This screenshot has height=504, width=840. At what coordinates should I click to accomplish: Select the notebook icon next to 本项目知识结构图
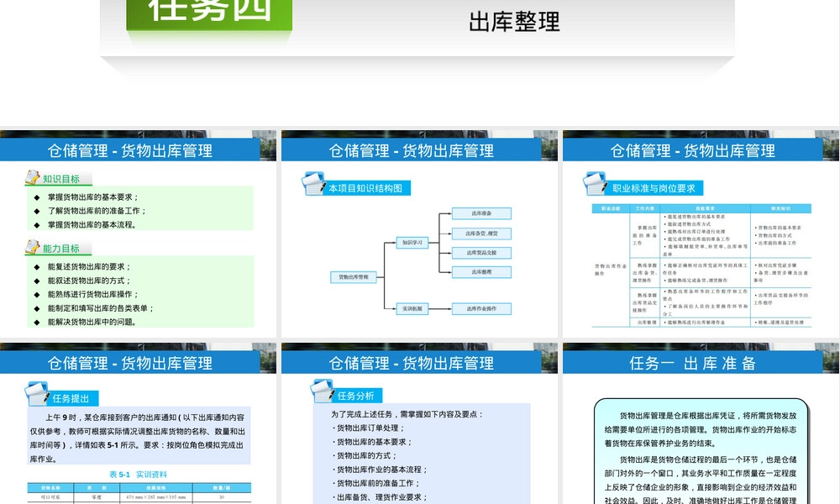(x=312, y=184)
